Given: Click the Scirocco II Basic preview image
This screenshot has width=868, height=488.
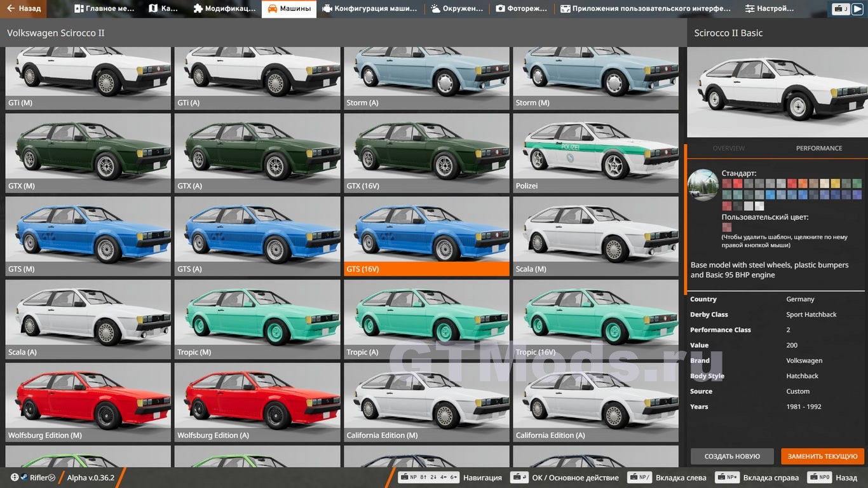Looking at the screenshot, I should click(777, 93).
